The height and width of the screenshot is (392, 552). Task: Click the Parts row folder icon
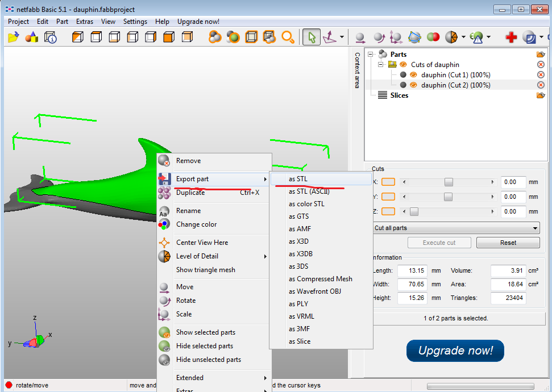click(541, 54)
